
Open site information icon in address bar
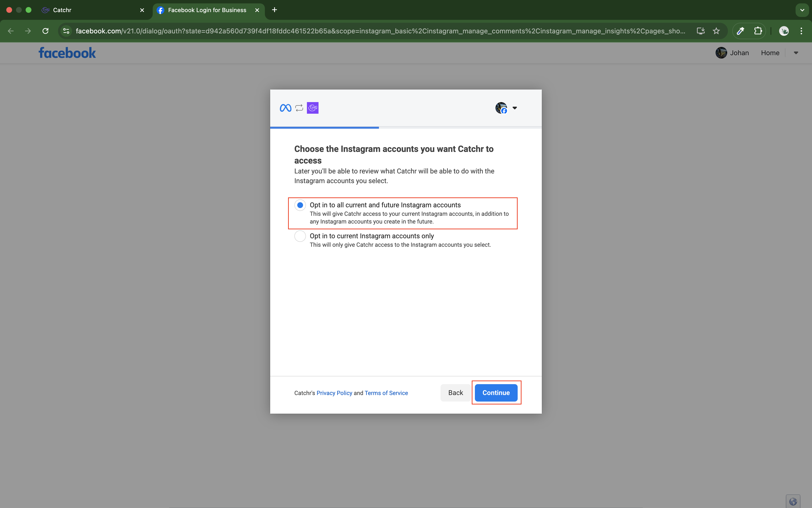(66, 31)
